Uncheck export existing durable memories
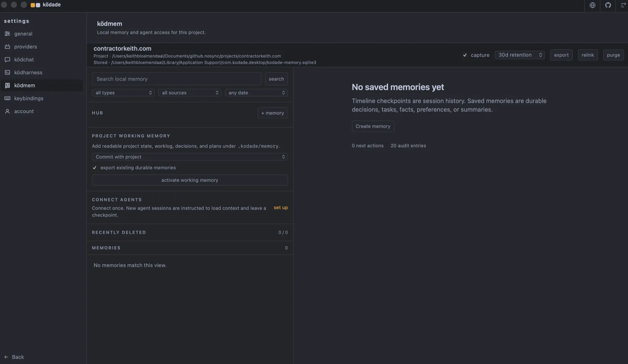Screen dimensions: 628x364 (x=95, y=168)
